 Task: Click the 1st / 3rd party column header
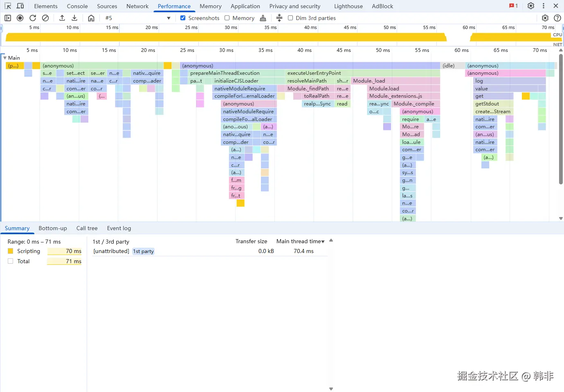point(111,242)
